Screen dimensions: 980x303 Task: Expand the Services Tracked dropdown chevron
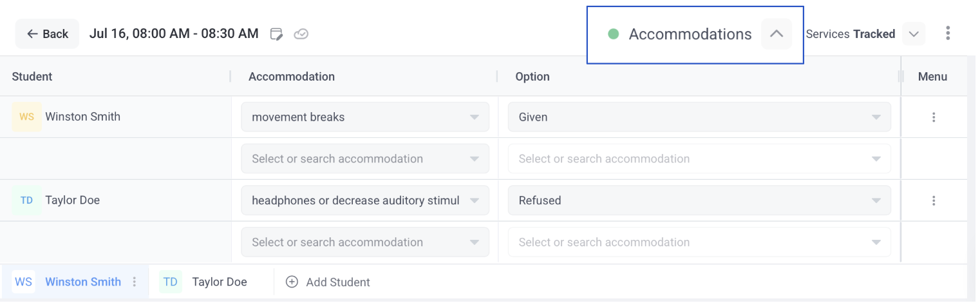(913, 34)
